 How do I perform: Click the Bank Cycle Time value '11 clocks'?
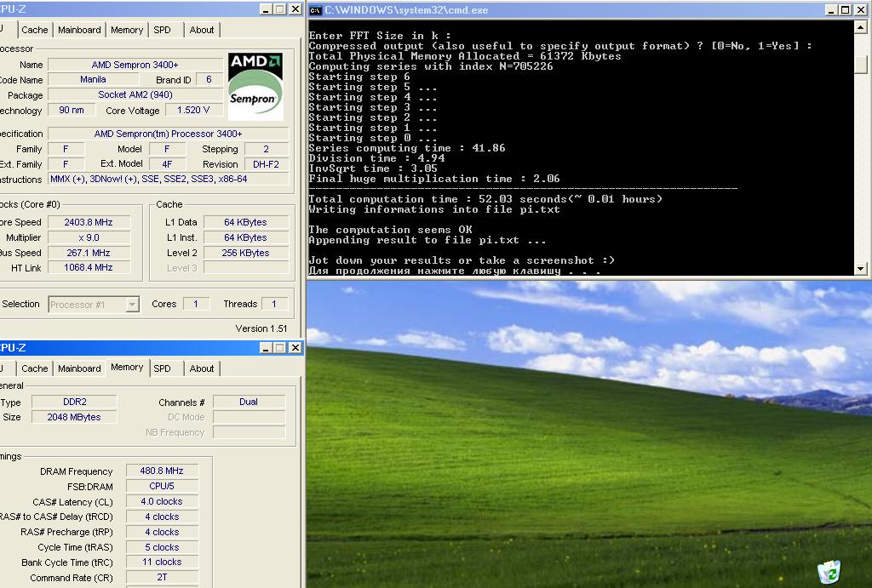(162, 562)
